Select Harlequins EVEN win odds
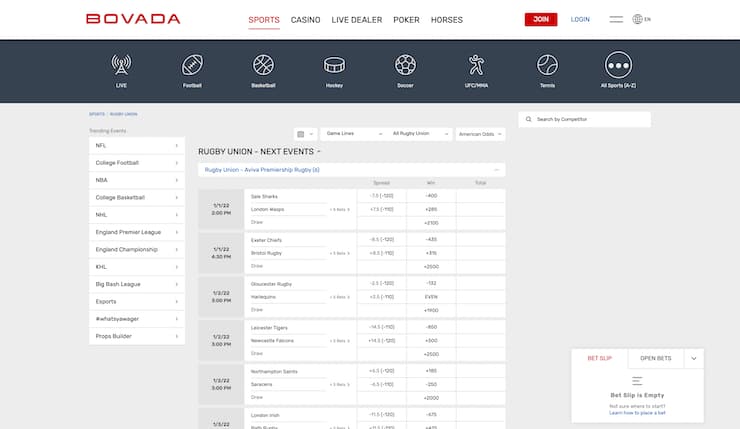The image size is (740, 429). (x=431, y=297)
